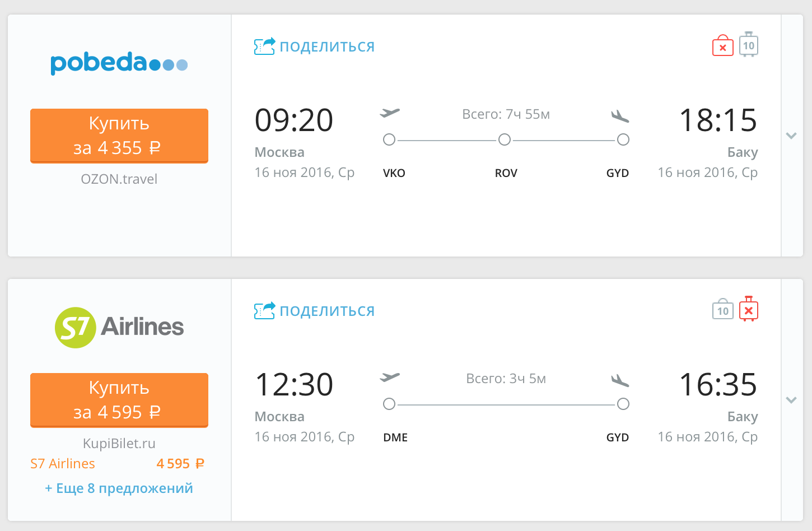Click red no-baggage icon on Pobeda flight

coord(723,45)
